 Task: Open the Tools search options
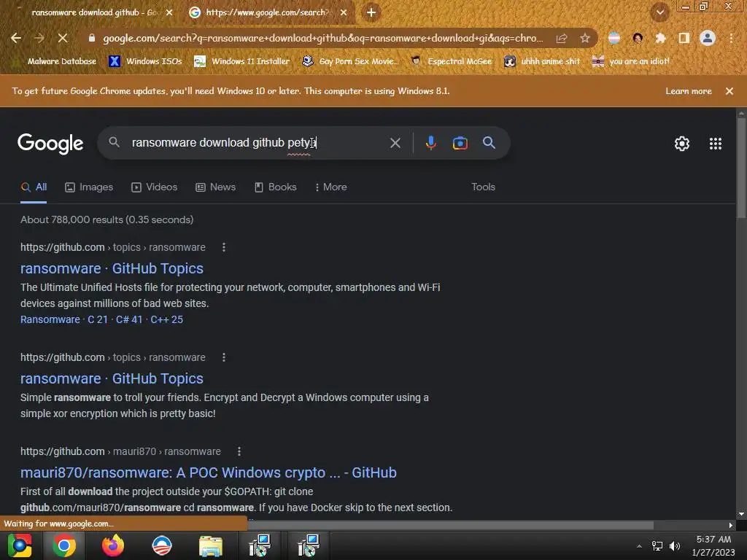pos(483,187)
